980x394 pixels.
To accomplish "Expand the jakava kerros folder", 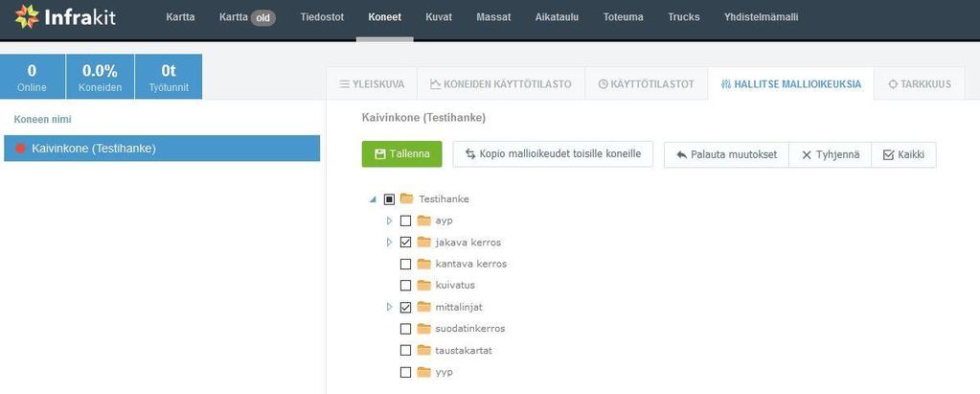I will coord(389,242).
